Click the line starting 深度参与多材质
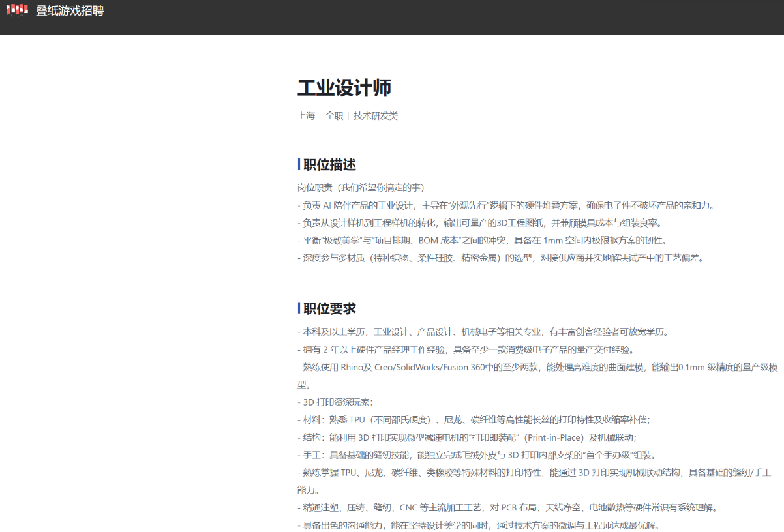The image size is (784, 532). 501,258
